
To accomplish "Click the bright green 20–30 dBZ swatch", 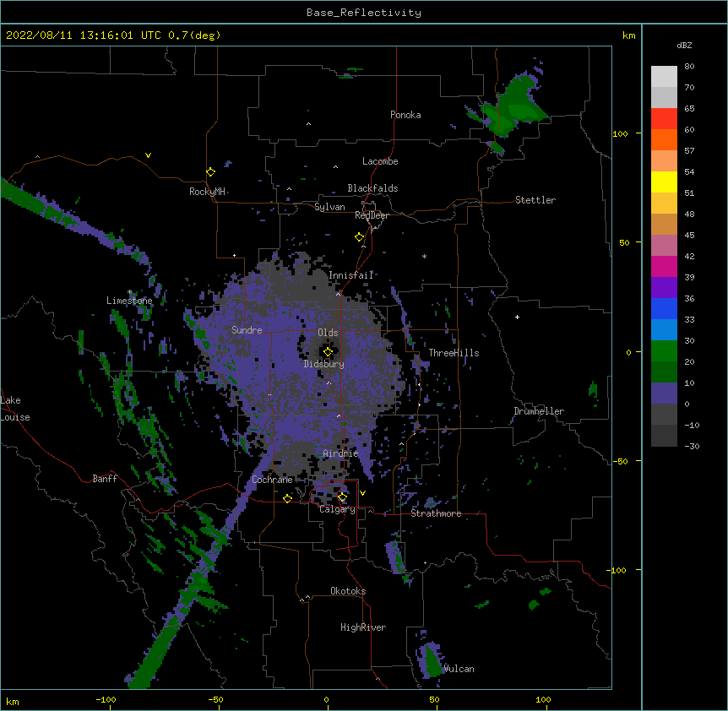I will coord(664,351).
